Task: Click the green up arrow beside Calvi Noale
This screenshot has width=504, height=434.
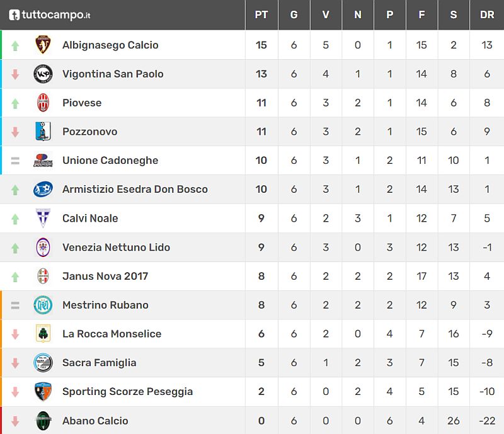Action: click(x=15, y=219)
